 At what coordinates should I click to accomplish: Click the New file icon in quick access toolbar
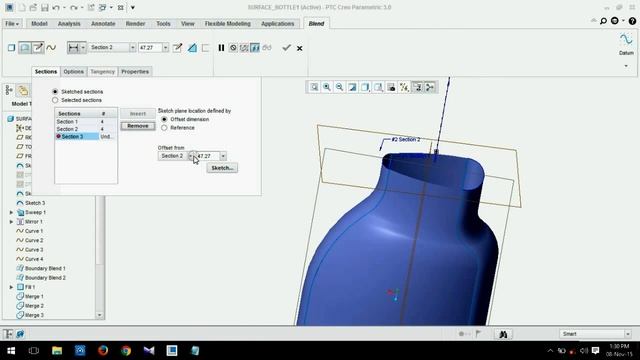22,7
